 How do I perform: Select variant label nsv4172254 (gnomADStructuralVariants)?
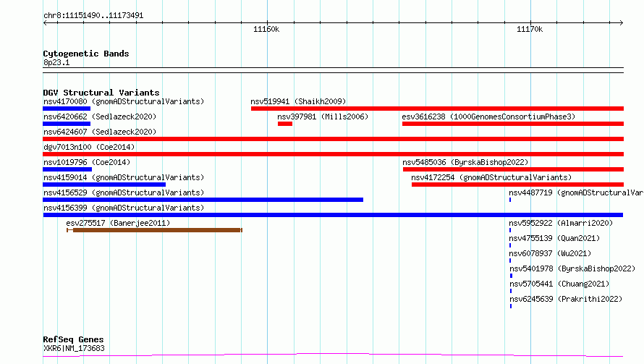pos(491,177)
